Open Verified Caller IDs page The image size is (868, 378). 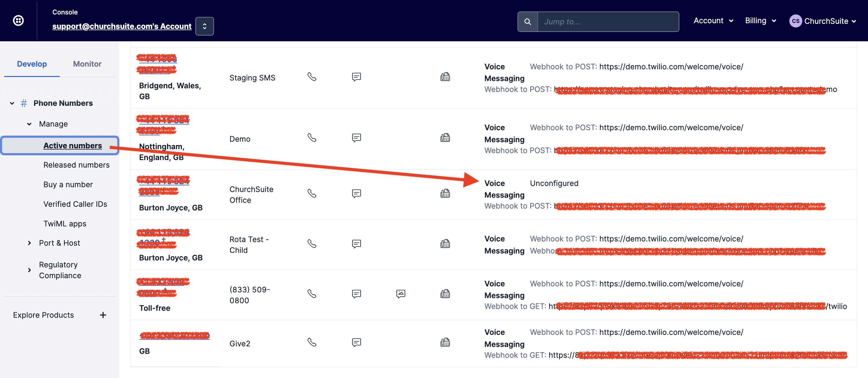pos(75,204)
